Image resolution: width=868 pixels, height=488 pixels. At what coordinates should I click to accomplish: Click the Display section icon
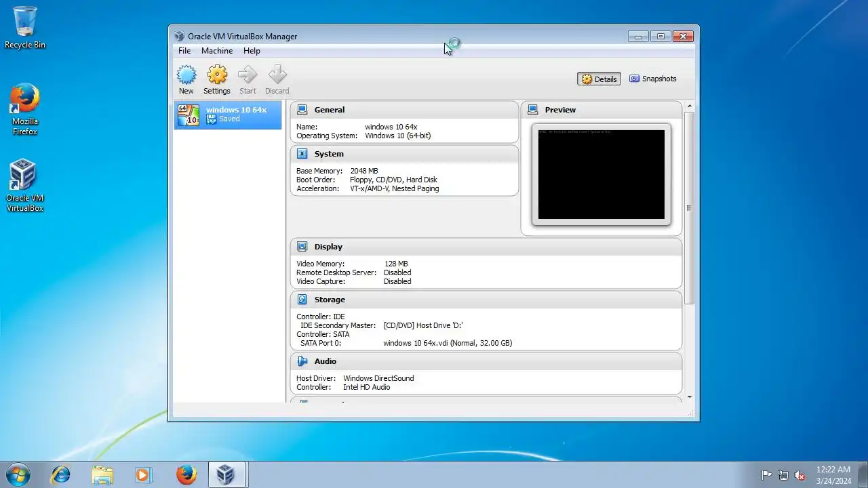coord(302,247)
